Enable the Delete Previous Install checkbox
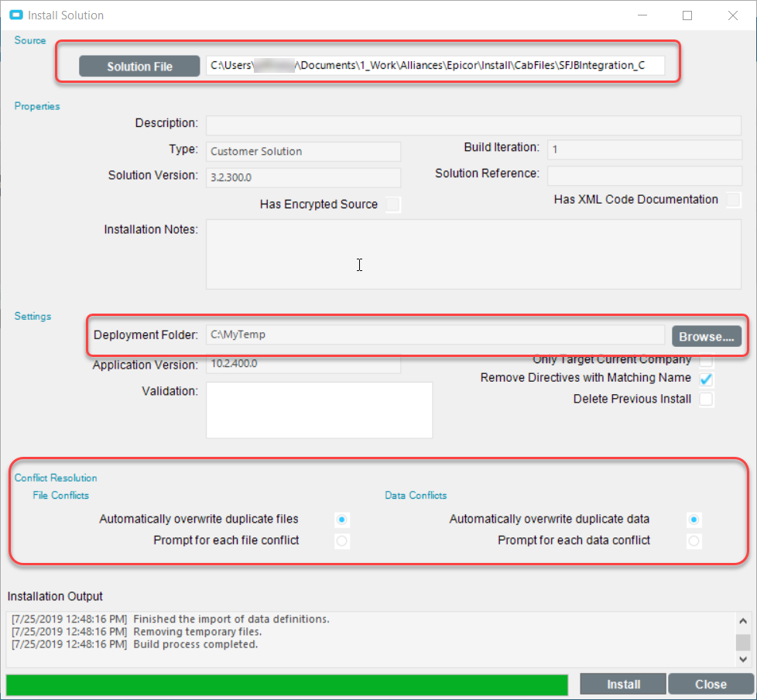Image resolution: width=757 pixels, height=700 pixels. tap(706, 400)
